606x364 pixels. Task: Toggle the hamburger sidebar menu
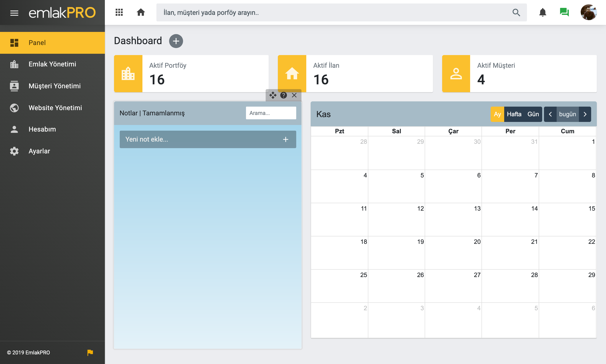click(x=14, y=13)
